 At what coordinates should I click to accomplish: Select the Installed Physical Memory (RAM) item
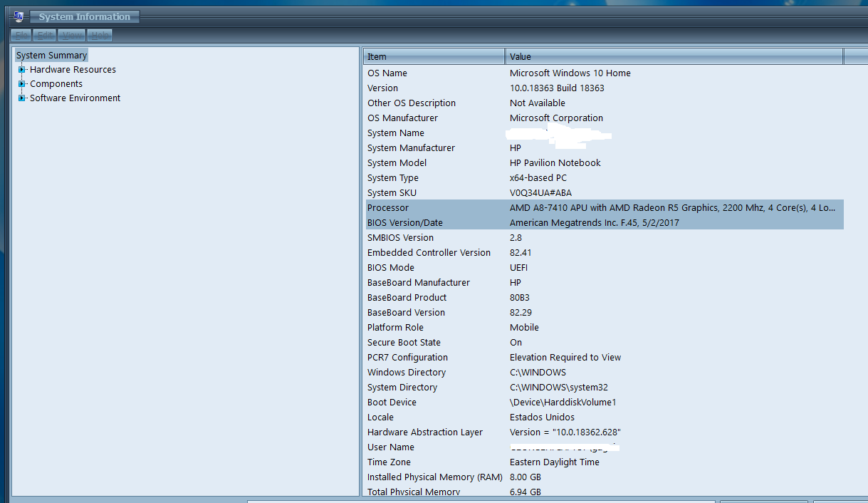tap(435, 477)
